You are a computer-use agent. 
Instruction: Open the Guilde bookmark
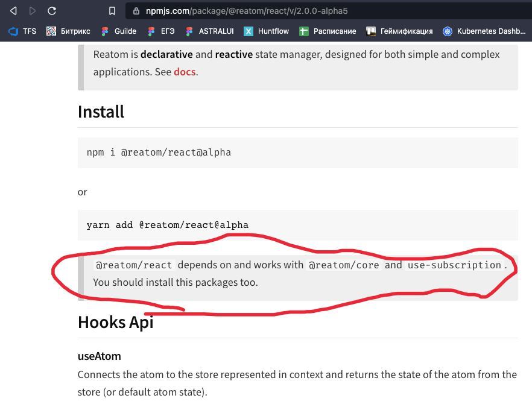click(119, 31)
